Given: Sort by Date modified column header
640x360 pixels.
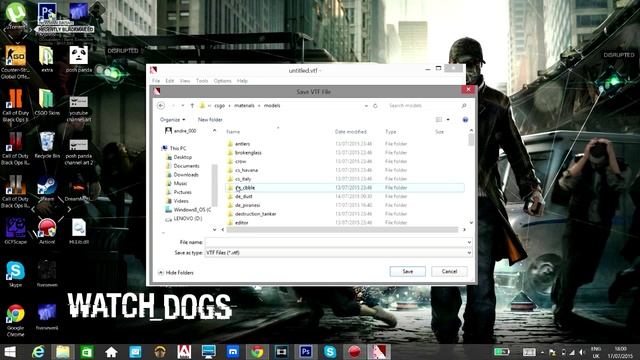Looking at the screenshot, I should coord(351,132).
